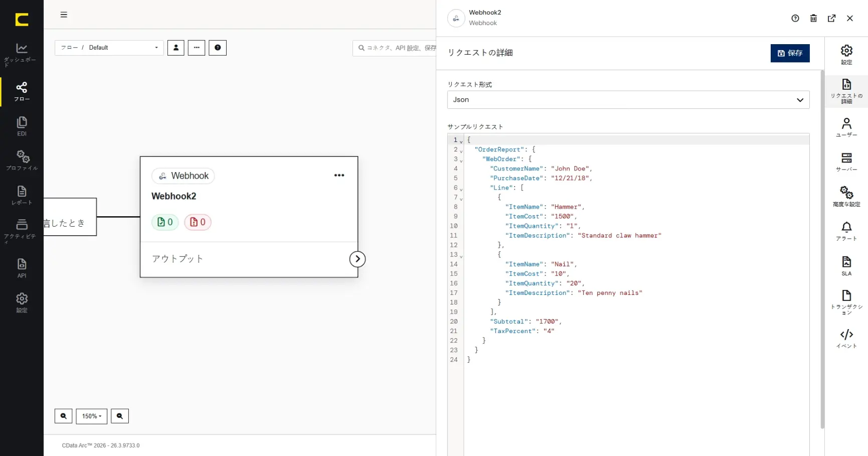Click the flow info circle button

[x=218, y=48]
